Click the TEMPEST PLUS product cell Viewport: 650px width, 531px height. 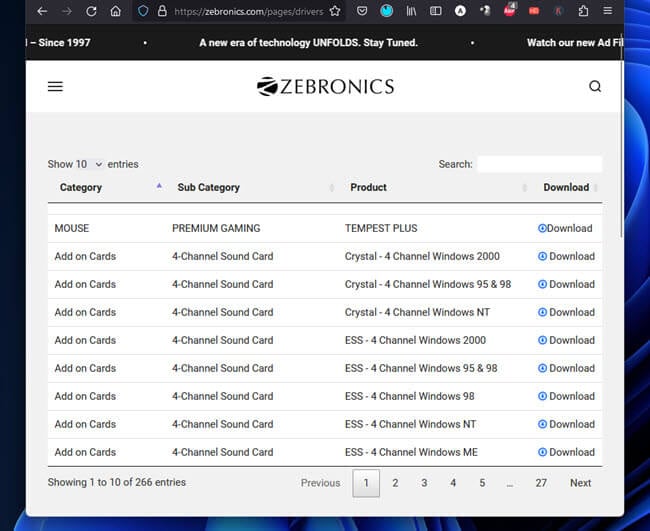[x=381, y=228]
